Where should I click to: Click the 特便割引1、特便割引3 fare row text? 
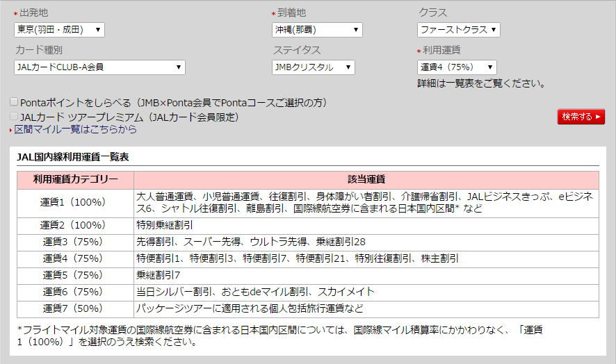click(x=298, y=258)
